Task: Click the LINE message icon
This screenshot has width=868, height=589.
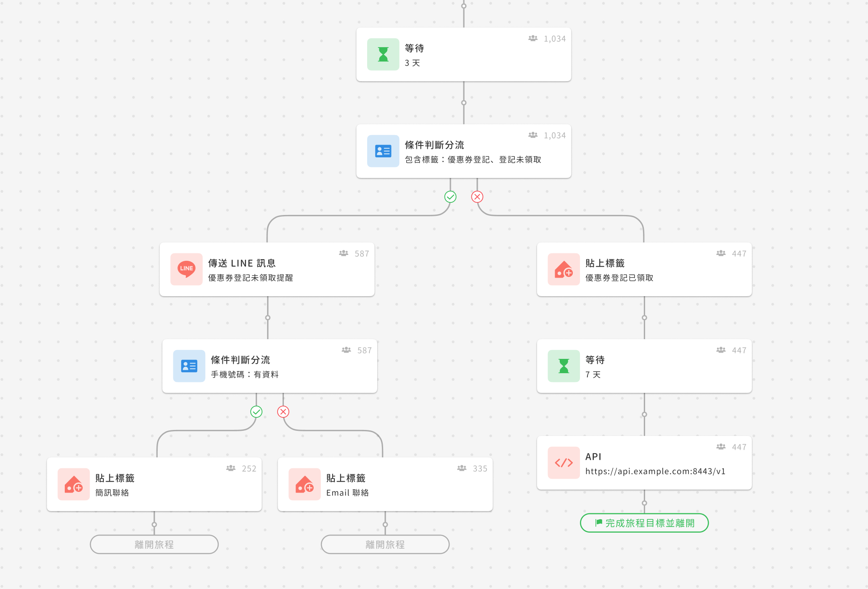Action: point(186,269)
